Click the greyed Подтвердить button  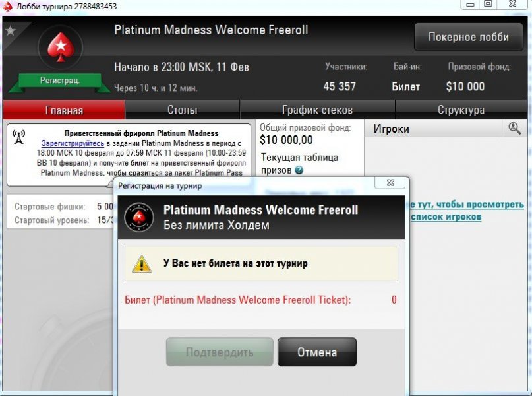(220, 352)
